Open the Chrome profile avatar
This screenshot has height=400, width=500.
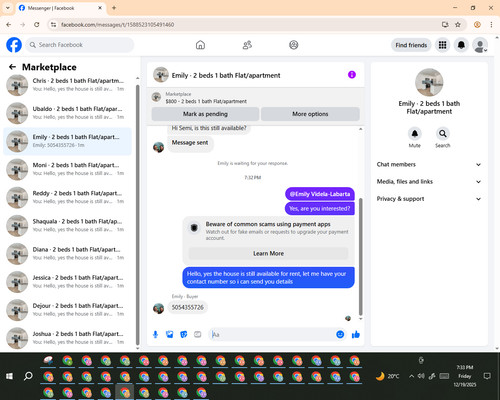[477, 25]
